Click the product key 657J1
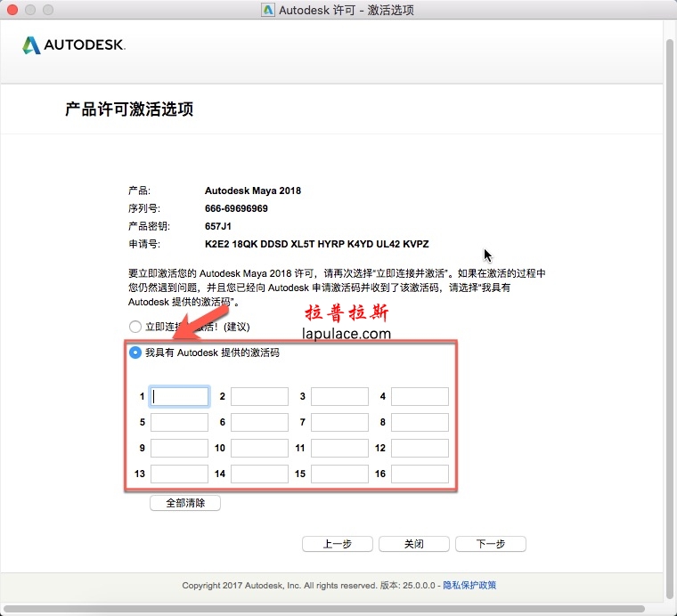 coord(218,226)
